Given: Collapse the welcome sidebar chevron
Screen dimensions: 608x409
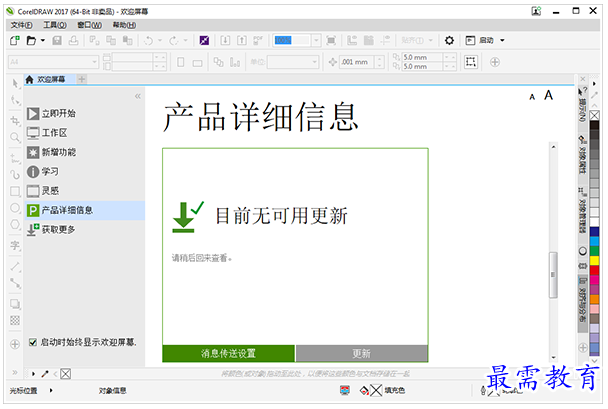Looking at the screenshot, I should [x=138, y=96].
